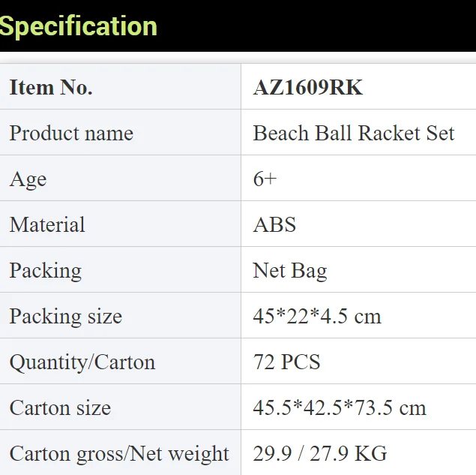Click the Net Bag value

pos(290,271)
